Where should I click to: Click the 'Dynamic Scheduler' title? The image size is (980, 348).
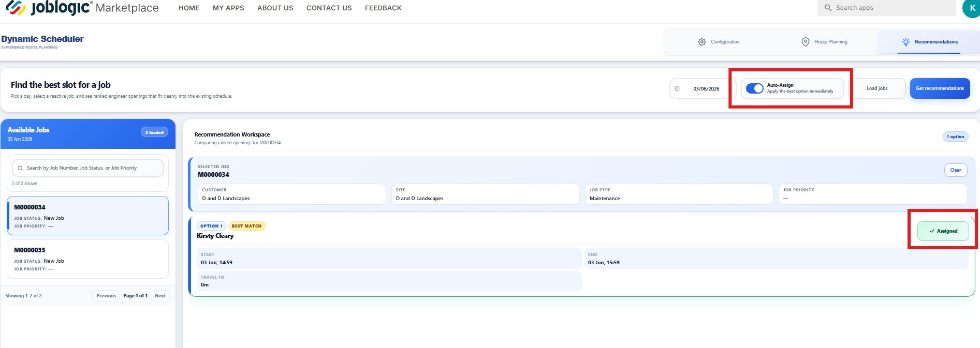pyautogui.click(x=42, y=39)
